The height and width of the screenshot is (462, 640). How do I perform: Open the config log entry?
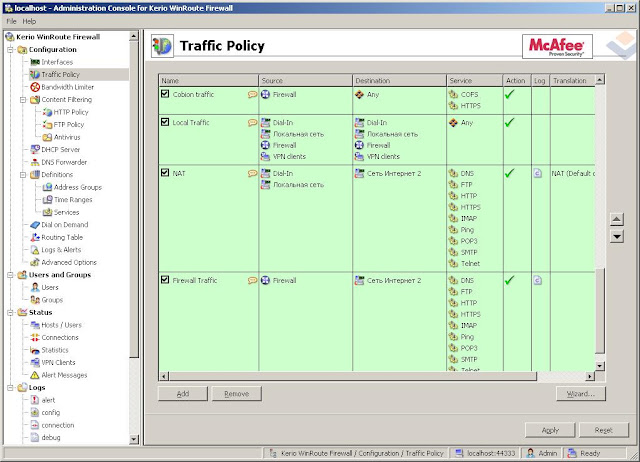tap(51, 413)
